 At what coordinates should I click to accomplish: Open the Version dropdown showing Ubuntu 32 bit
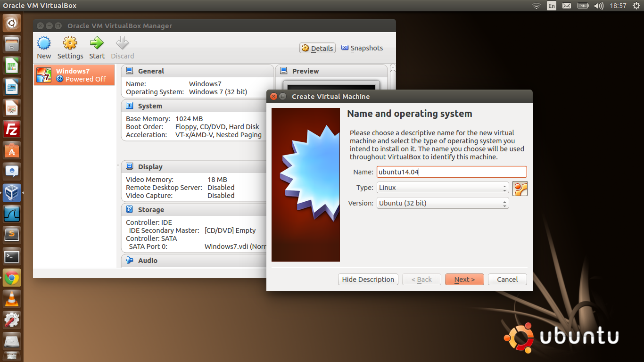tap(442, 203)
